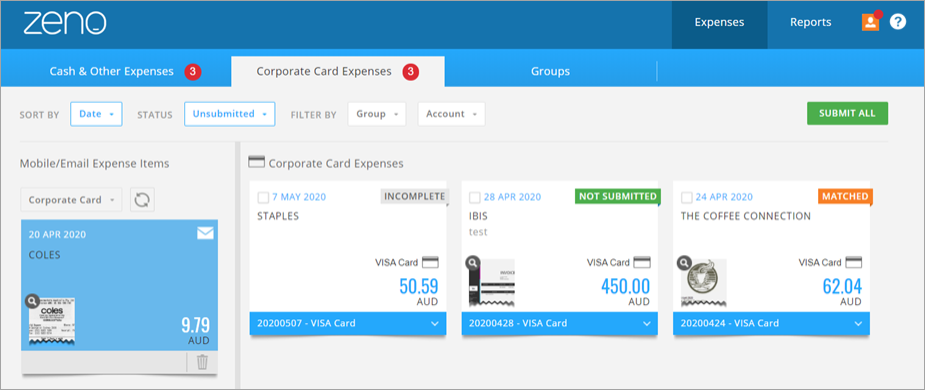Click the SUBMIT ALL button

pos(847,113)
